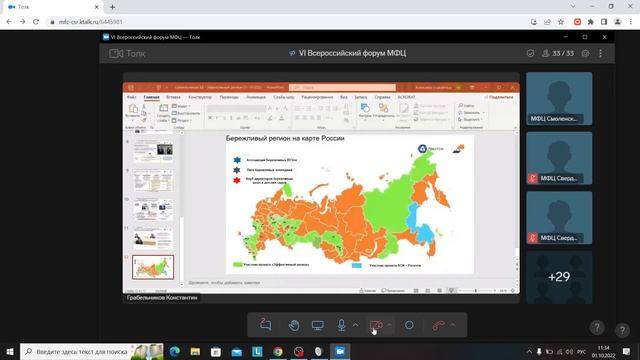Open Windows notification center
Image resolution: width=640 pixels, height=360 pixels.
tap(627, 351)
